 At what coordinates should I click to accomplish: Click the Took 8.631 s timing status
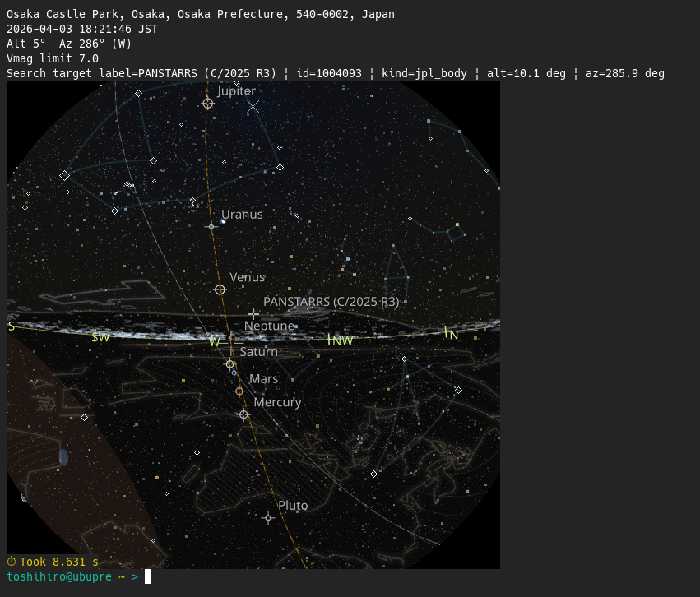click(53, 562)
